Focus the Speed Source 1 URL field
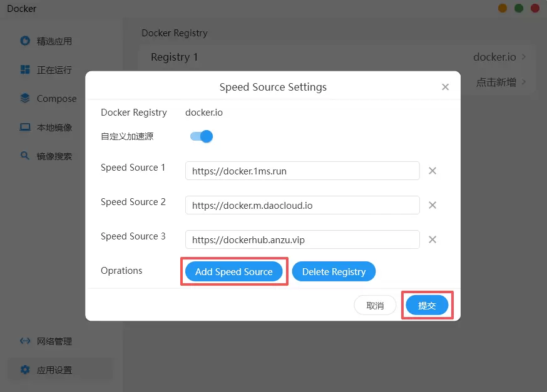Viewport: 547px width, 392px height. point(302,171)
